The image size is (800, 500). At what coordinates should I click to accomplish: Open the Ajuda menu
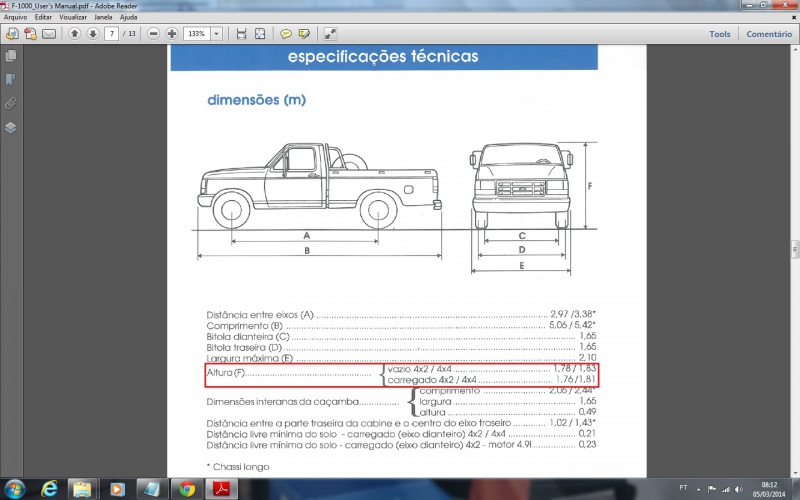coord(129,17)
